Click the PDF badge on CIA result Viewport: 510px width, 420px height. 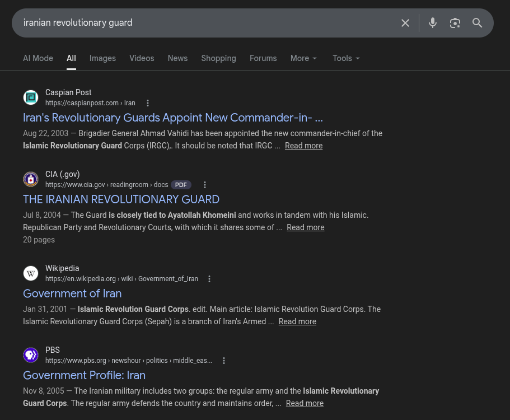pyautogui.click(x=181, y=185)
